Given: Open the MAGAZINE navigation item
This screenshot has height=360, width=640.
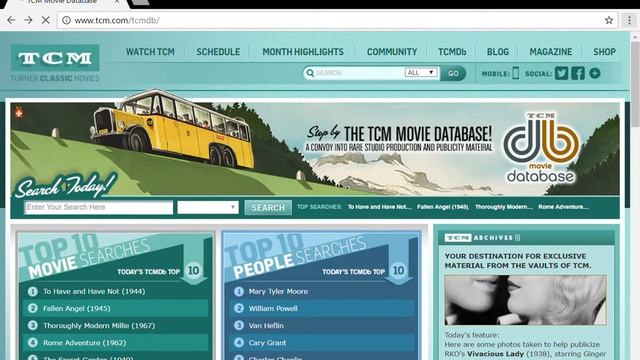Looking at the screenshot, I should click(551, 52).
